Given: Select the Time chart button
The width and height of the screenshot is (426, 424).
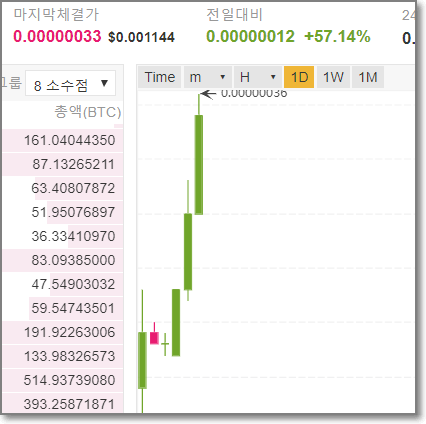Looking at the screenshot, I should [160, 77].
